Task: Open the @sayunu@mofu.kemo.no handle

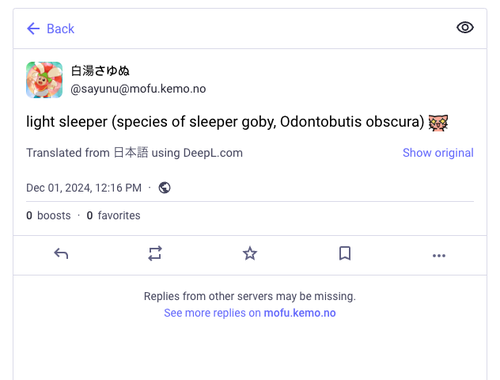Action: pyautogui.click(x=138, y=89)
